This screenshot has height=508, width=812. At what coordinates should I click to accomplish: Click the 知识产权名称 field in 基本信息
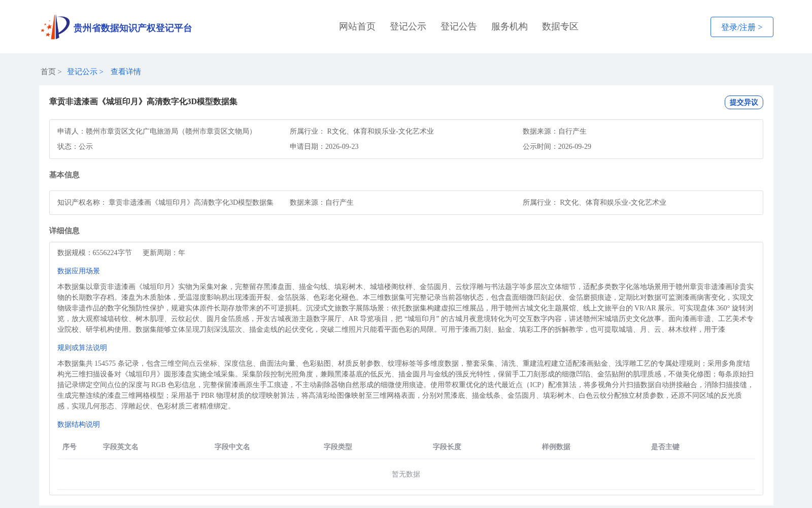(165, 202)
